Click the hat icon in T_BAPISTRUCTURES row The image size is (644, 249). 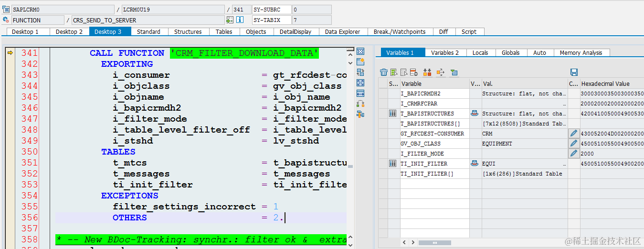click(x=475, y=114)
